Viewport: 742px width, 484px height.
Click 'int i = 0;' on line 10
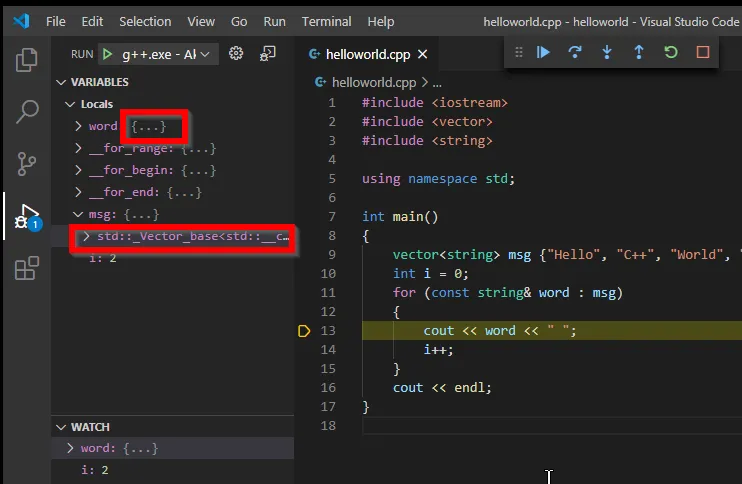(x=431, y=273)
